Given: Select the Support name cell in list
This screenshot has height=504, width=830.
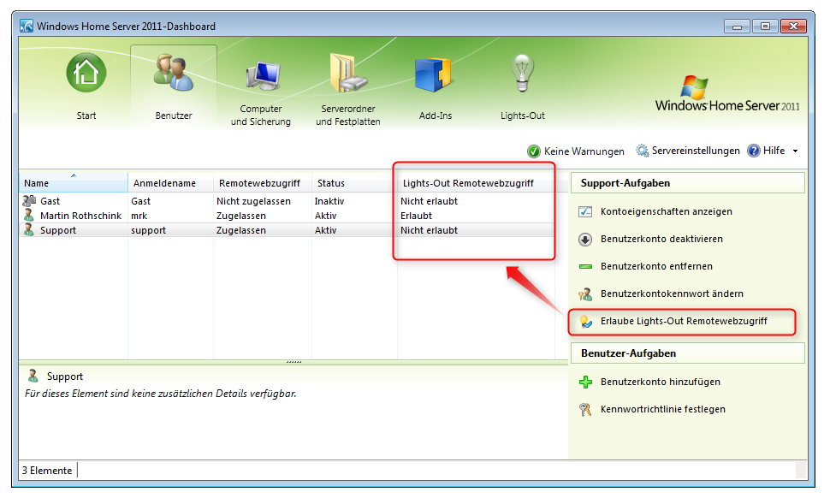Looking at the screenshot, I should [57, 230].
